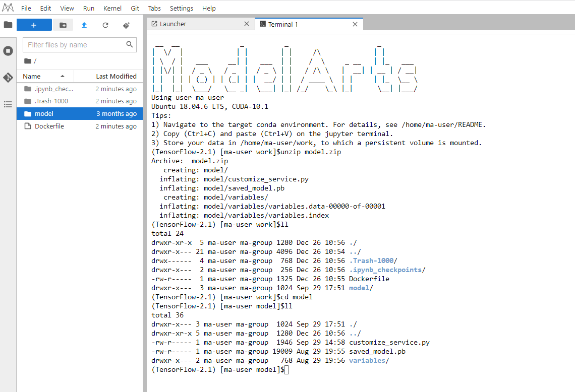Click 'total 36' line in terminal
This screenshot has width=575, height=392.
(x=167, y=315)
